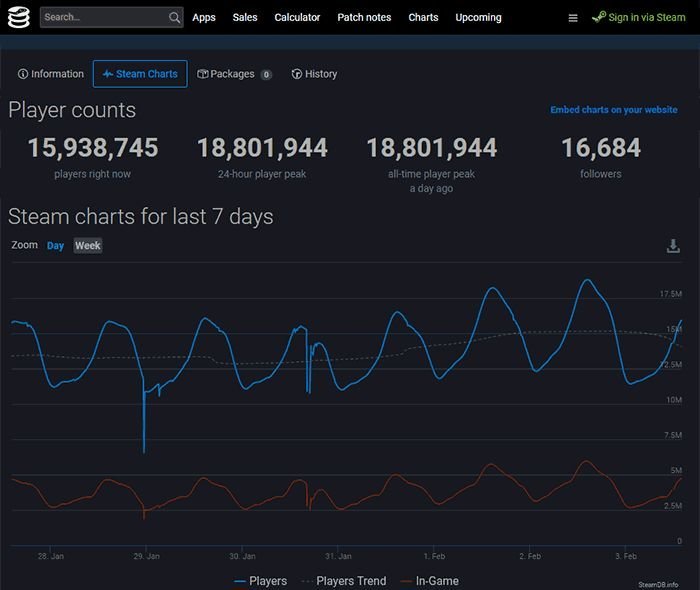Screen dimensions: 700x590
Task: Click the 15,938,745 players right now figure
Action: [93, 148]
